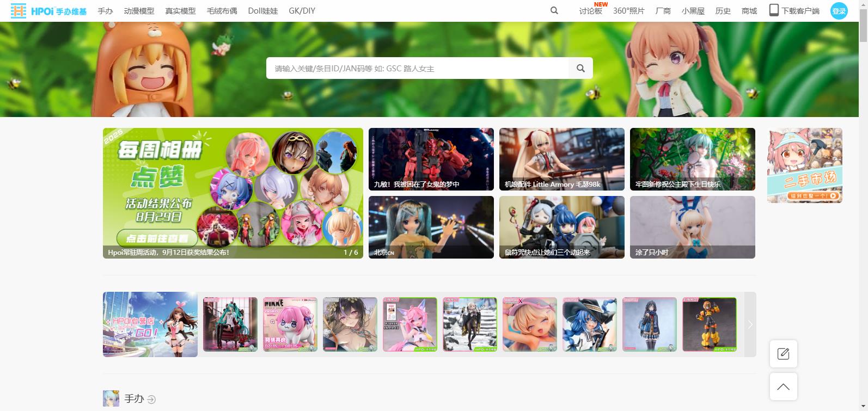Select the GK/DIY navigation item

pos(302,11)
